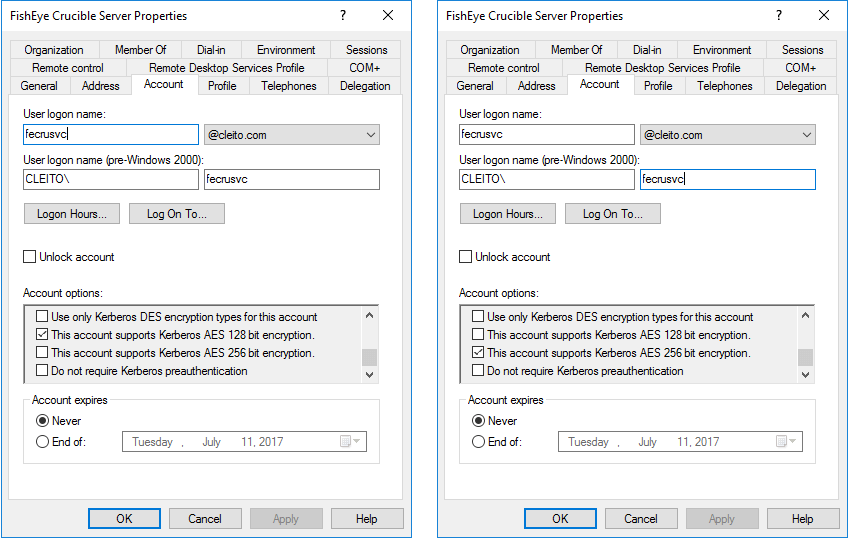Confirm with OK in left dialog
Viewport: 850px width, 538px height.
click(124, 518)
